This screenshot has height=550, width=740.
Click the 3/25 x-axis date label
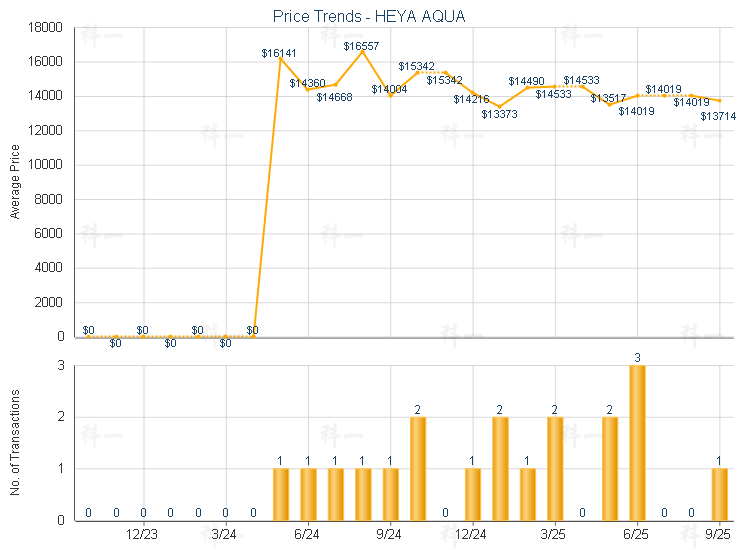click(x=555, y=535)
